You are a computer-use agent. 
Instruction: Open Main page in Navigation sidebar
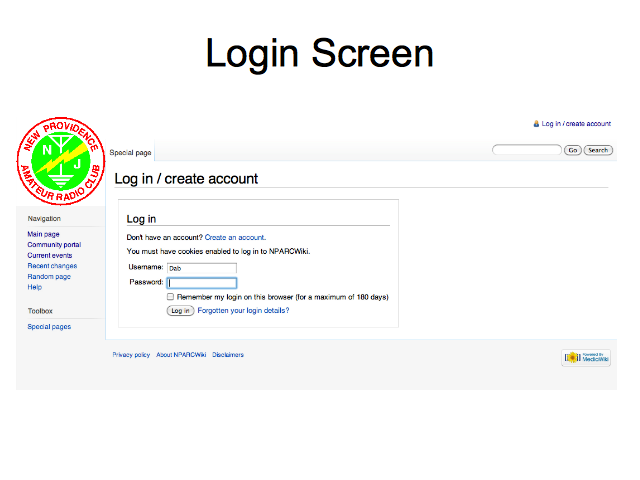pyautogui.click(x=43, y=234)
